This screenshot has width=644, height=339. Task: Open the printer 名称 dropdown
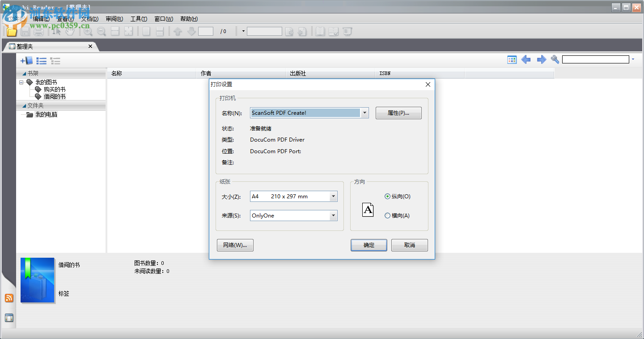point(364,113)
